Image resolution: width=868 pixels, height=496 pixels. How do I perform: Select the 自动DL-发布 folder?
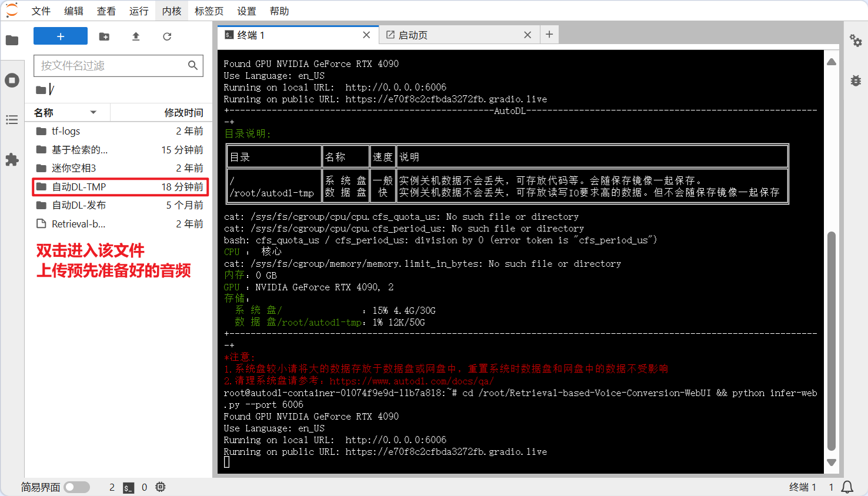(119, 205)
